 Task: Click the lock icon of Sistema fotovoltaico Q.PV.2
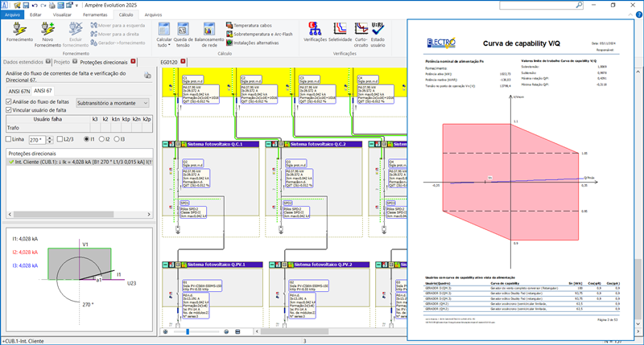click(291, 265)
